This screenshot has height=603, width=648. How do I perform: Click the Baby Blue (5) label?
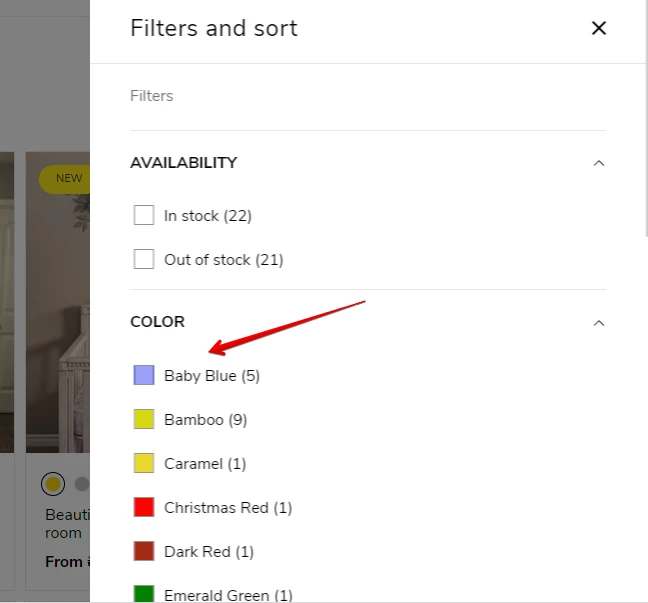pyautogui.click(x=212, y=376)
